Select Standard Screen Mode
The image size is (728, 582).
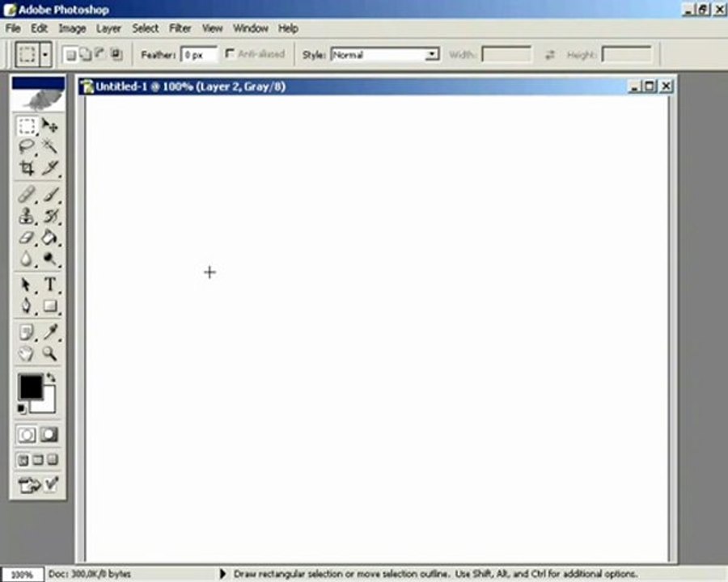pos(23,460)
